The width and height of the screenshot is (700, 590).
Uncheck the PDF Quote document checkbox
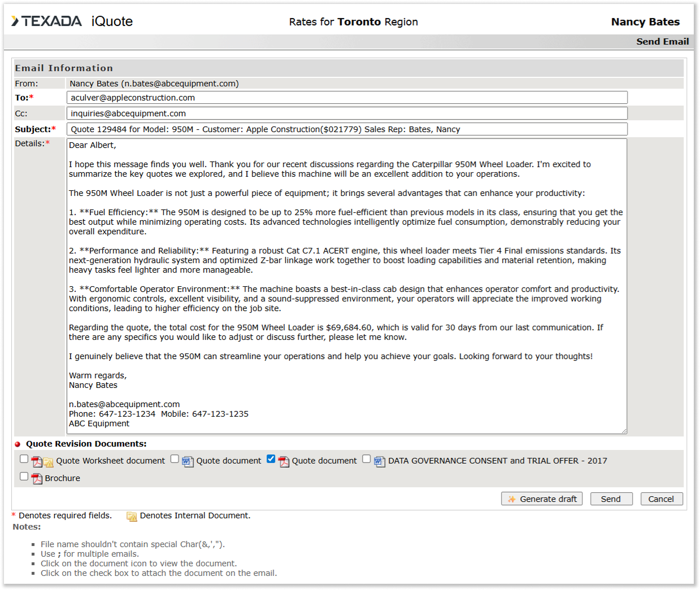pos(271,459)
